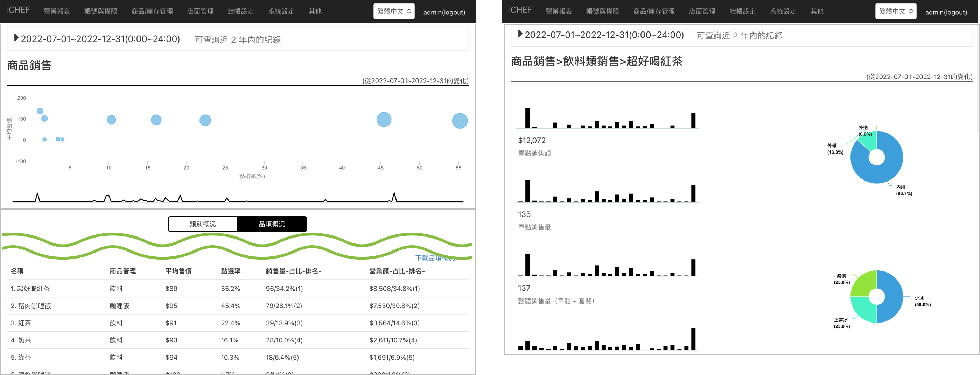Expand the date range triangle in the left panel

pyautogui.click(x=16, y=38)
